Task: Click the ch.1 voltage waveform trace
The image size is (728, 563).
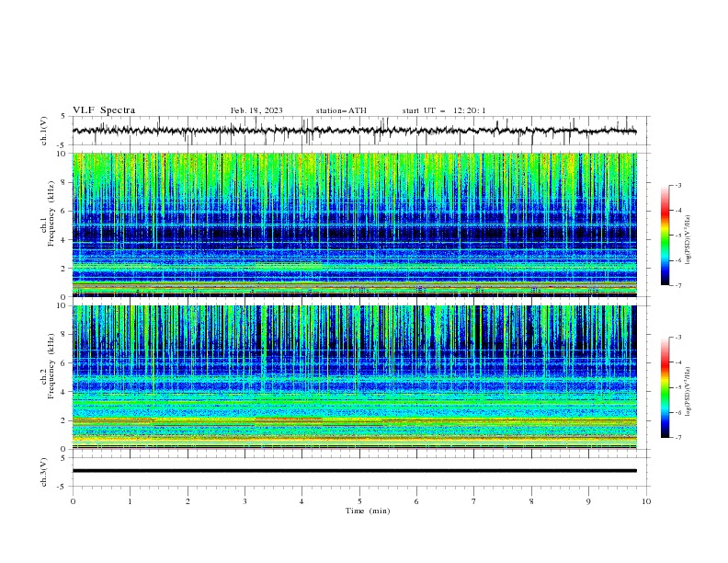Action: (x=355, y=131)
